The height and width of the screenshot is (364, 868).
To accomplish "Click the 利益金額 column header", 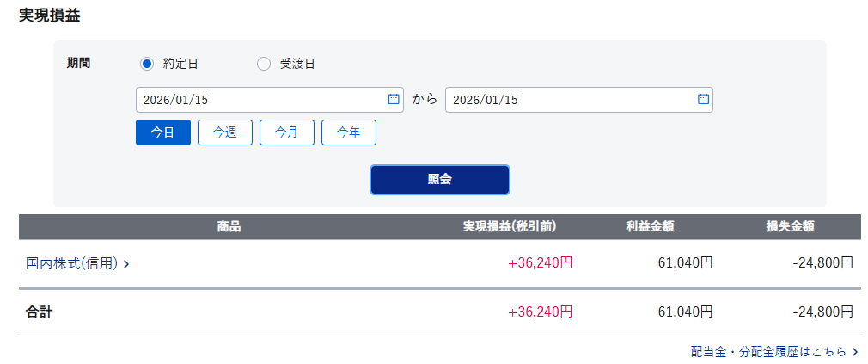I will (x=650, y=226).
